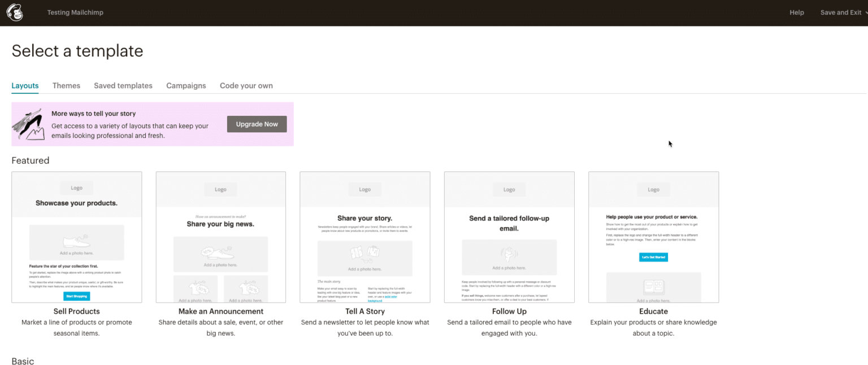Open Help from the top bar
Screen dimensions: 868x365
click(797, 12)
